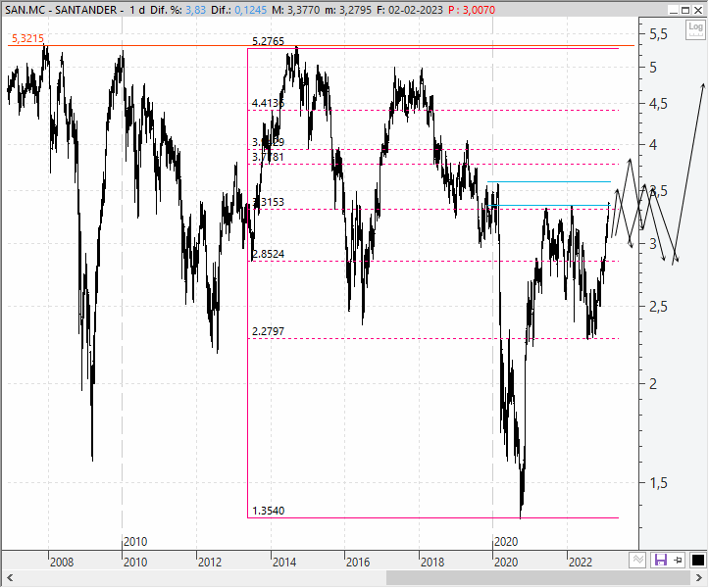Click the 2012 year label on time axis
The image size is (709, 588).
click(x=209, y=563)
